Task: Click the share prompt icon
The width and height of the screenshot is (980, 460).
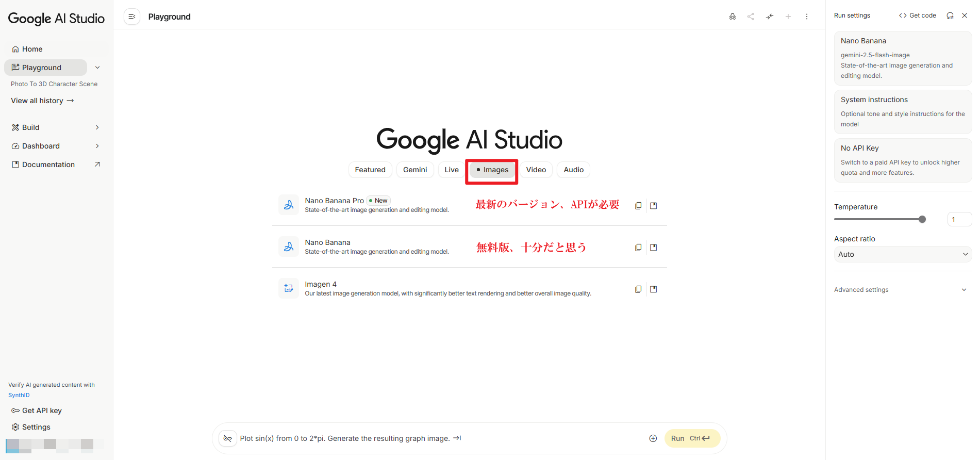Action: click(x=751, y=17)
